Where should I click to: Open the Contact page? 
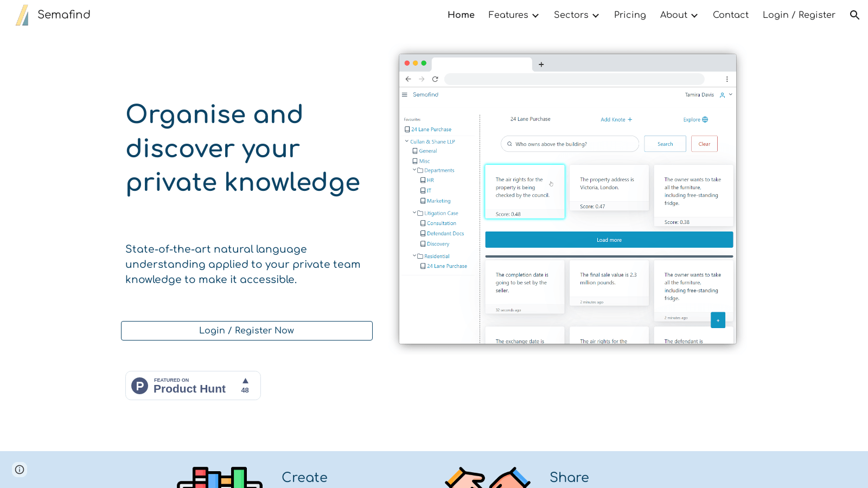click(731, 15)
